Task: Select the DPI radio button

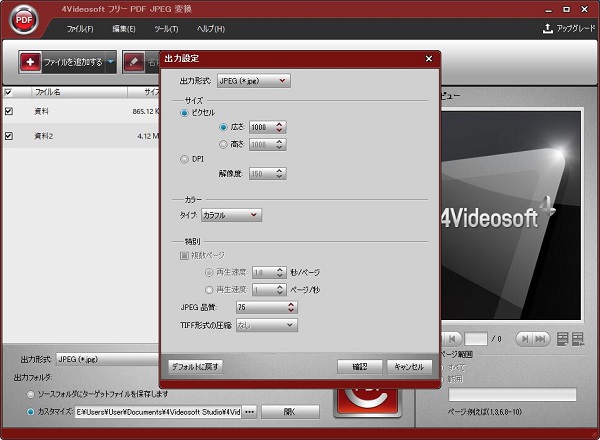Action: tap(183, 158)
